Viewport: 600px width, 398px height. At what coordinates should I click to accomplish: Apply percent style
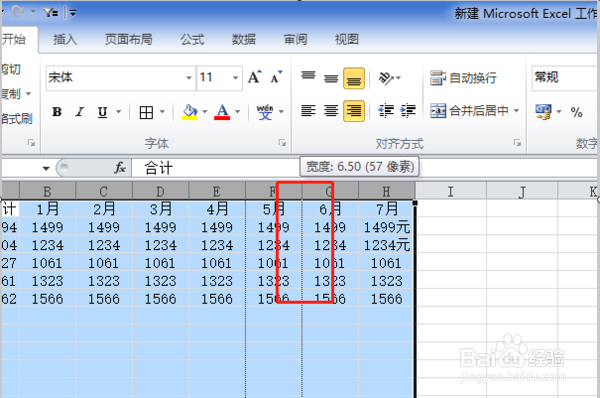pos(576,112)
